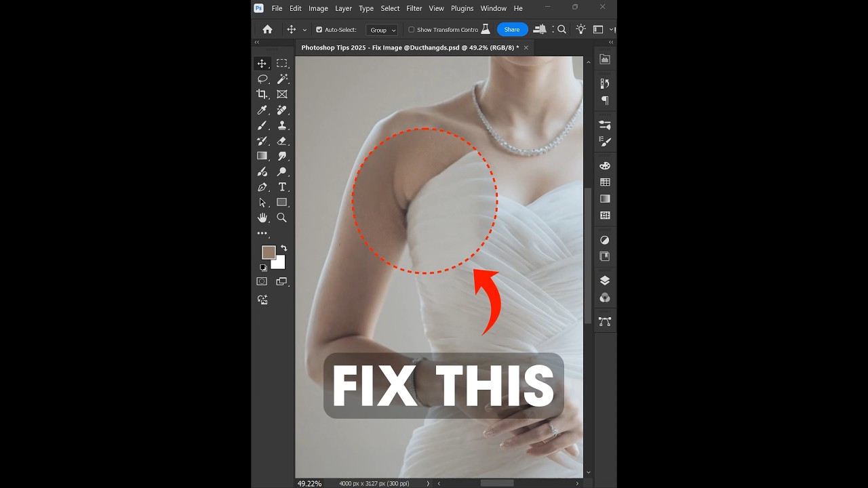The width and height of the screenshot is (868, 488).
Task: Select the Clone Stamp tool
Action: click(x=282, y=125)
